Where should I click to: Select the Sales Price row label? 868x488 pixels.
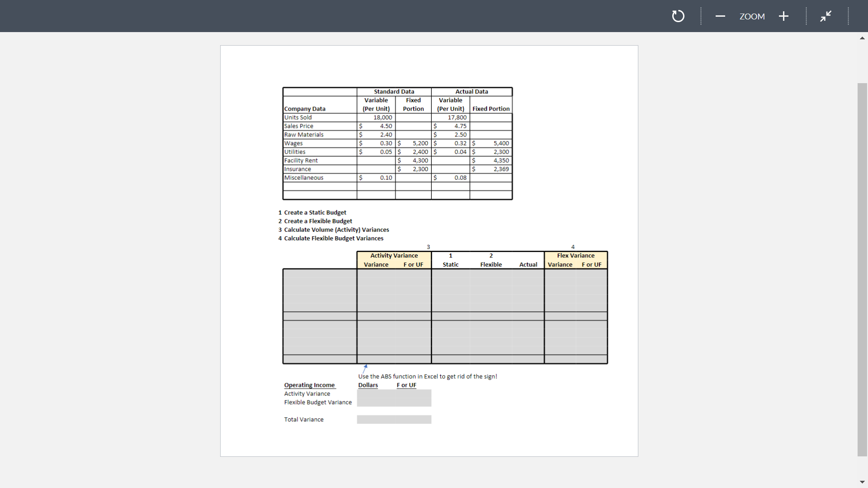click(x=298, y=126)
